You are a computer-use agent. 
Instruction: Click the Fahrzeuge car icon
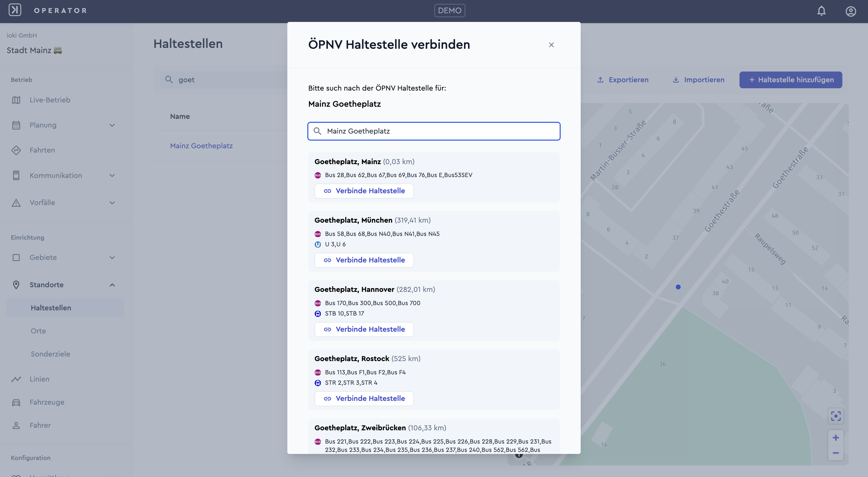[16, 402]
